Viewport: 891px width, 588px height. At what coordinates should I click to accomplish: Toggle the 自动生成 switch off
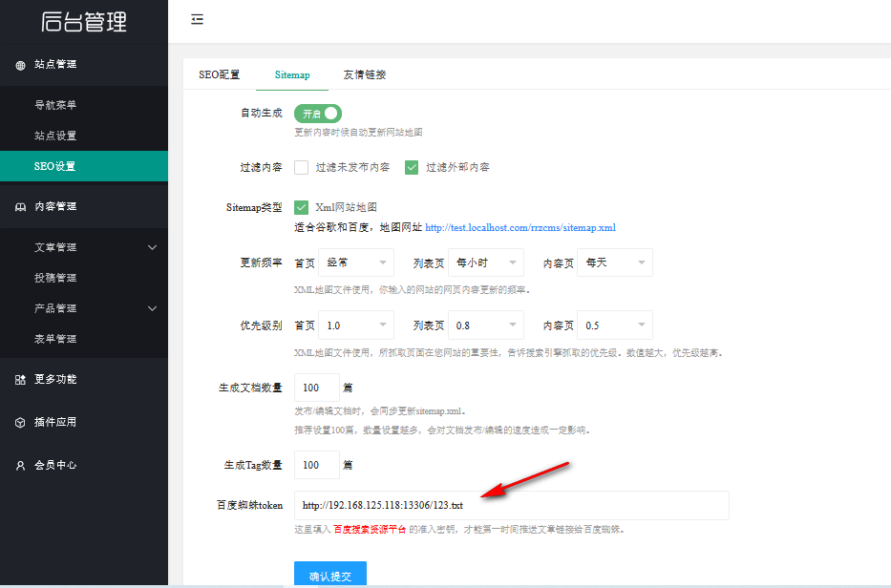click(x=318, y=114)
